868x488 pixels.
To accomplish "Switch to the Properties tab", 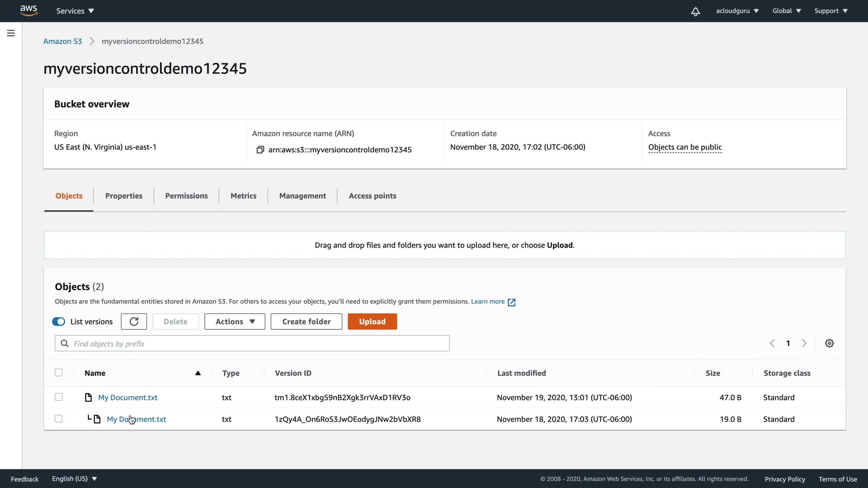I will click(123, 196).
